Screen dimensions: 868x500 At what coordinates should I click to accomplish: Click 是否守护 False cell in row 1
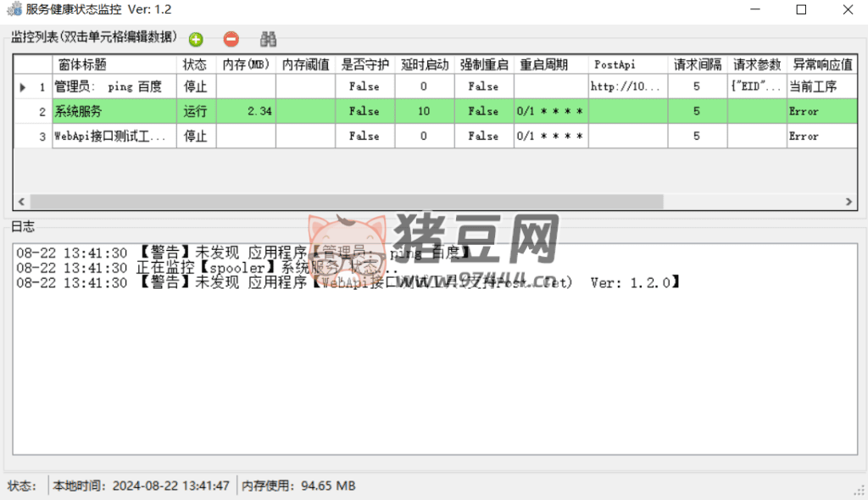point(364,86)
